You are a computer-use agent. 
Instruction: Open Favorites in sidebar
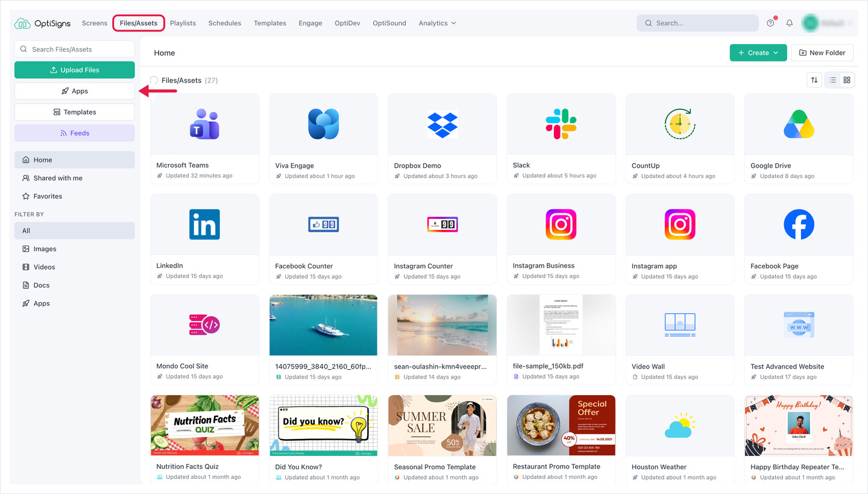[75, 196]
